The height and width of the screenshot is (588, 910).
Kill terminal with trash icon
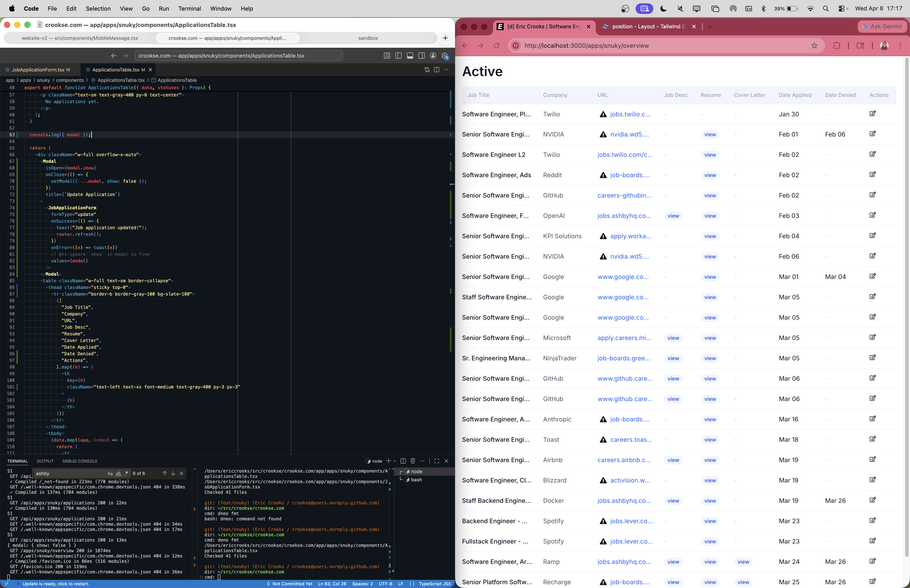point(413,461)
